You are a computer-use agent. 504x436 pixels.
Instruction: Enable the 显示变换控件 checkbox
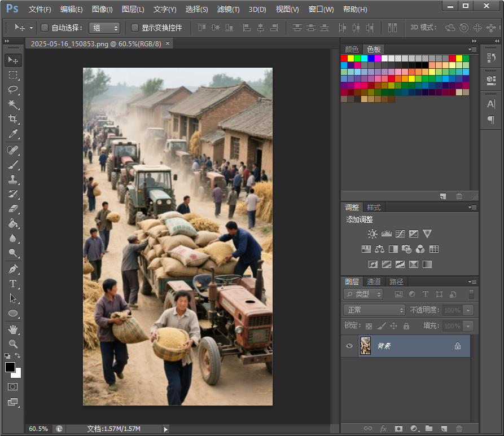[135, 28]
